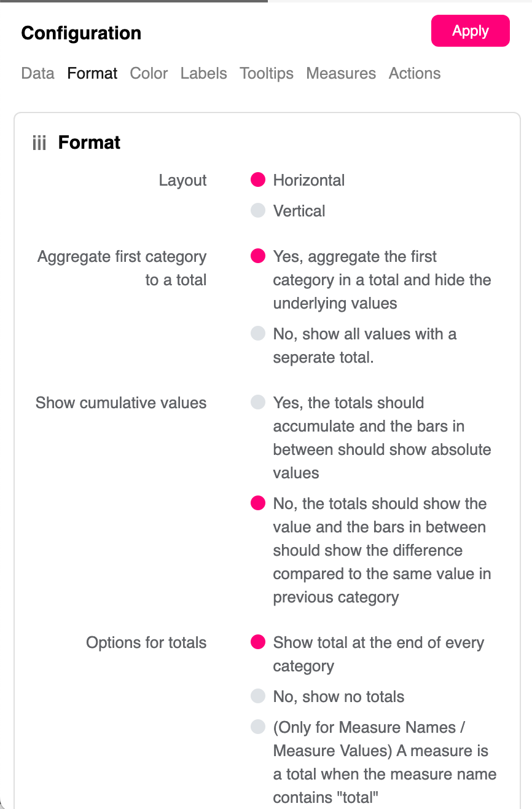Select the Vertical layout option
The height and width of the screenshot is (809, 532).
tap(258, 211)
